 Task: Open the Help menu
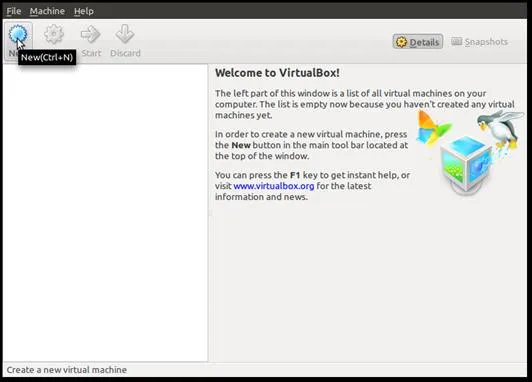84,11
